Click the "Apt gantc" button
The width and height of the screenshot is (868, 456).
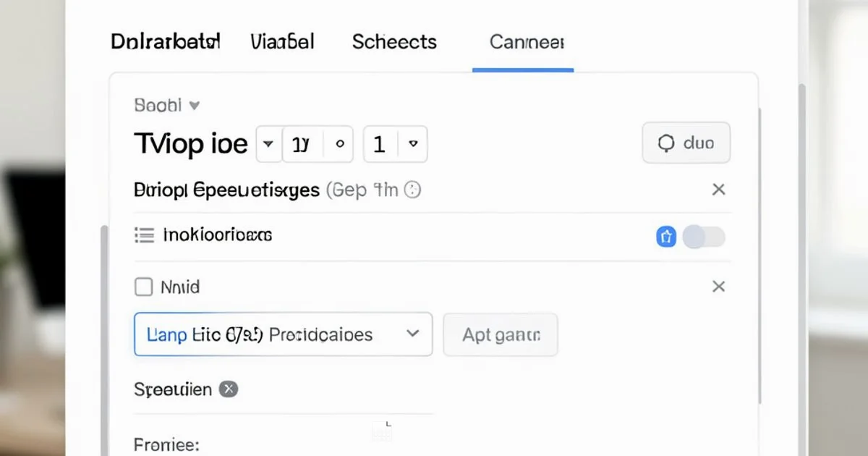501,334
